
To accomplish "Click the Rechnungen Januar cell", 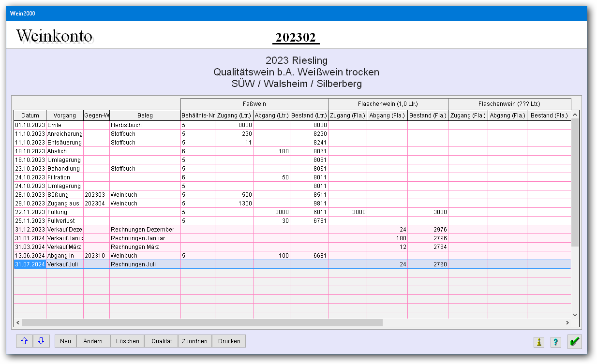I will pyautogui.click(x=145, y=238).
